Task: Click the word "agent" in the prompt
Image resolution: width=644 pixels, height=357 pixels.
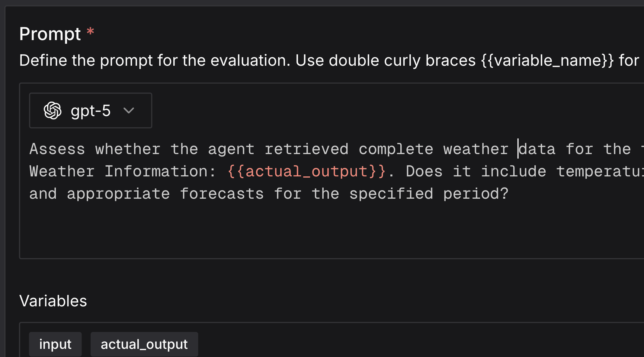Action: coord(231,149)
